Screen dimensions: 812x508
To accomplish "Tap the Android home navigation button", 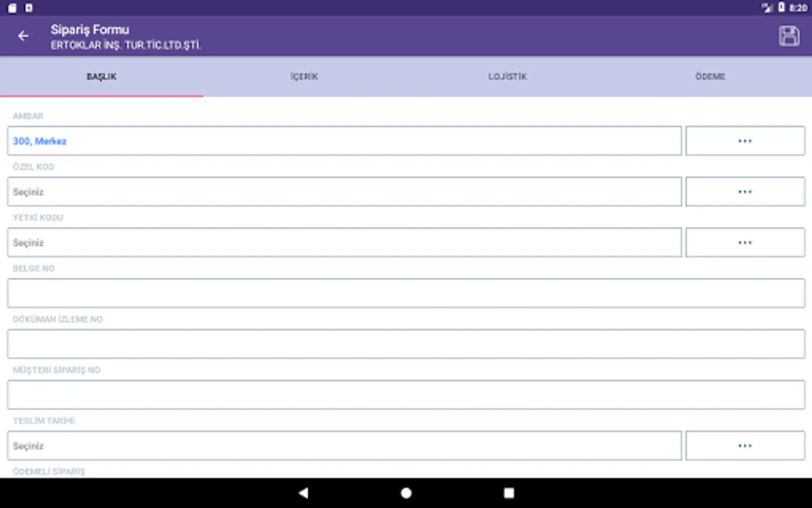I will coord(406,493).
